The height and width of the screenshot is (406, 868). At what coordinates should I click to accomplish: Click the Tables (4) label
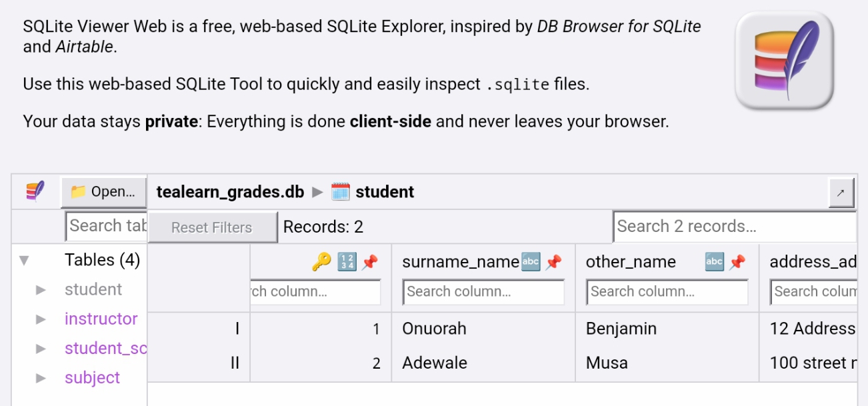102,260
